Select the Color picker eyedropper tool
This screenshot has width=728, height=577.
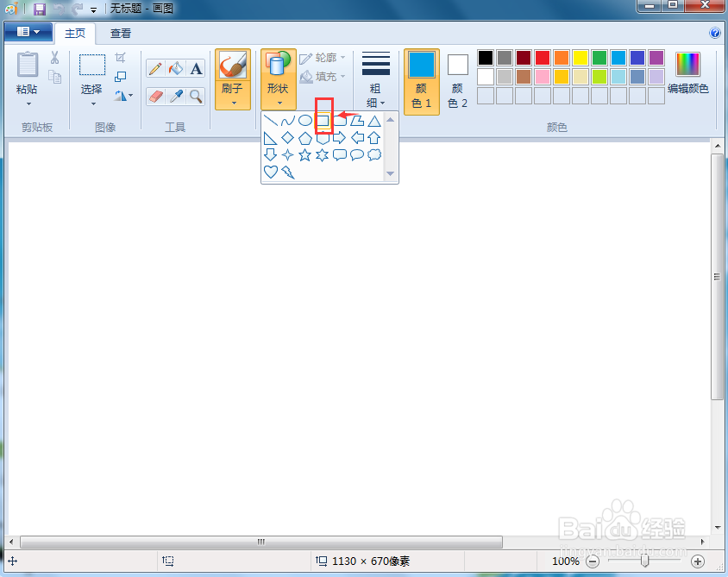click(175, 96)
